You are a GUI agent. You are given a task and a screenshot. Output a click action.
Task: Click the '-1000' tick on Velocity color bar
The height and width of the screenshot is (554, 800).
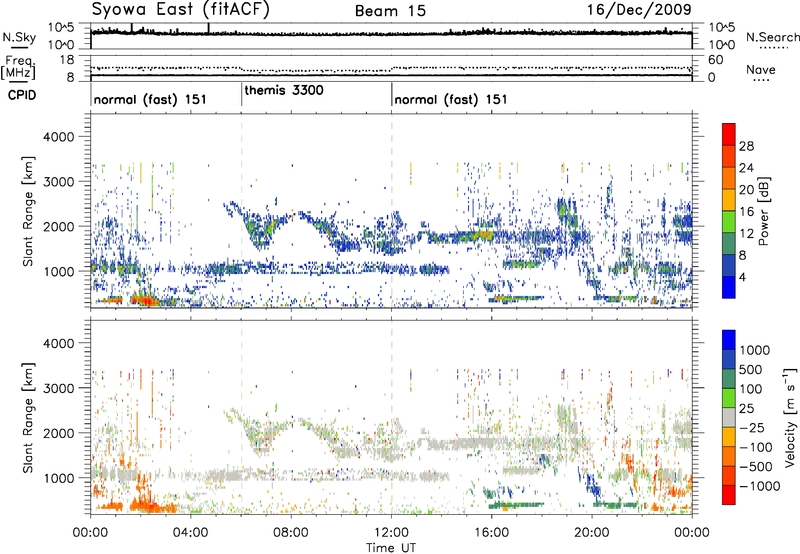pyautogui.click(x=759, y=486)
